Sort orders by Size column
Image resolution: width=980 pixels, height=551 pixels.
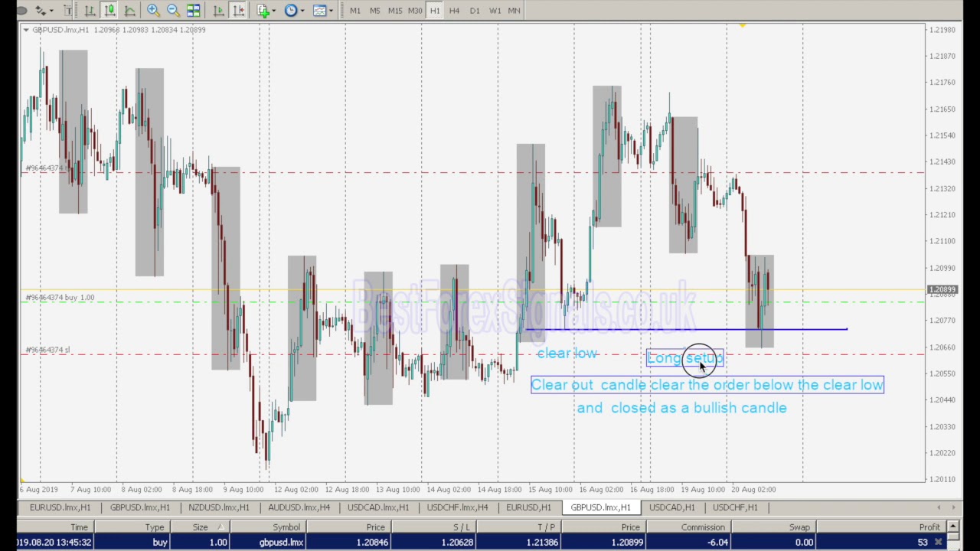click(x=200, y=527)
